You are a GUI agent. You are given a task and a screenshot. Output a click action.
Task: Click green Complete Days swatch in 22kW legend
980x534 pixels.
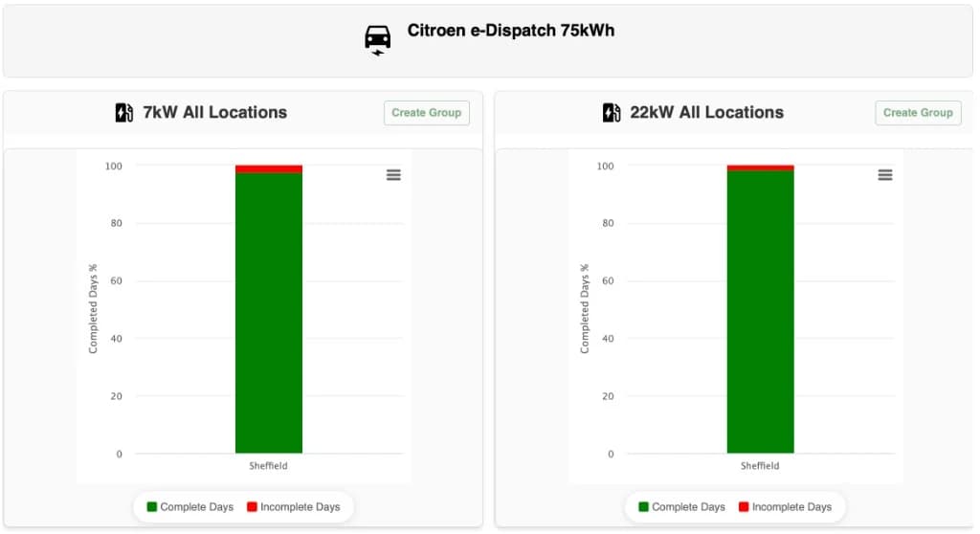click(x=644, y=506)
